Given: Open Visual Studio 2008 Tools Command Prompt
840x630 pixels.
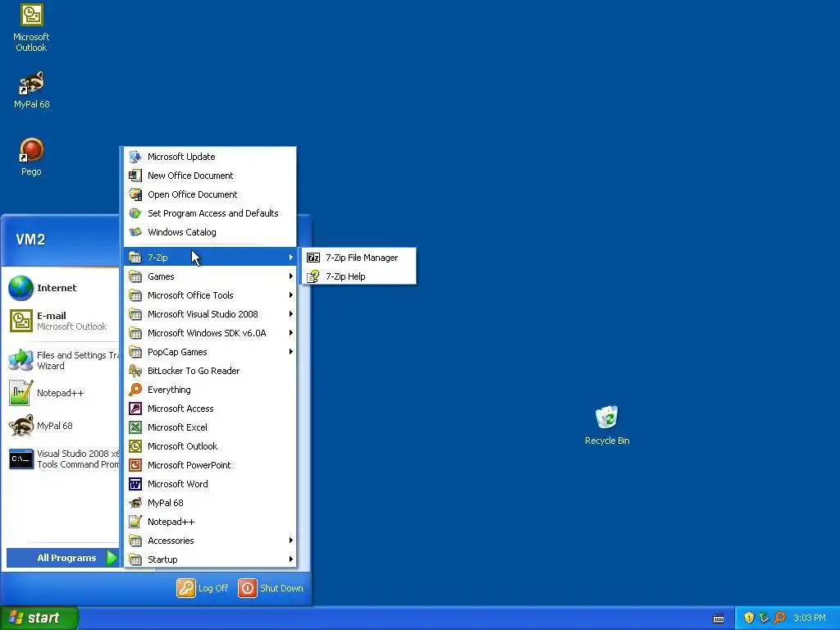Looking at the screenshot, I should pos(62,459).
